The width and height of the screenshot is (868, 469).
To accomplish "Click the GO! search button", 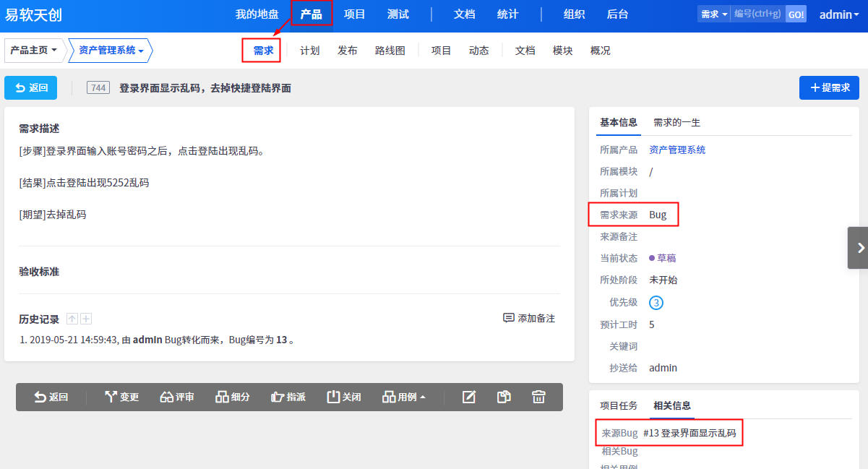I will click(795, 14).
